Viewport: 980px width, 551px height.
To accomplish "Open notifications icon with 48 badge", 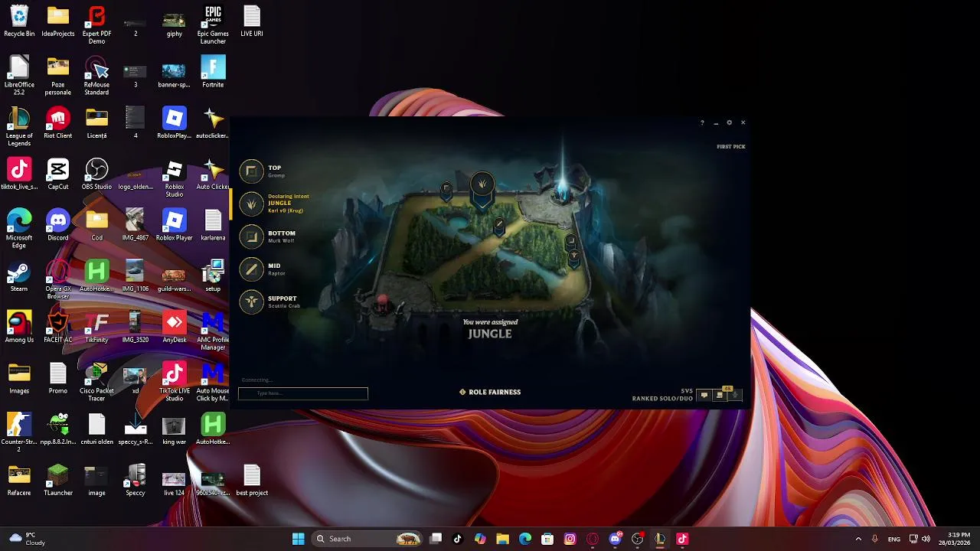I will [720, 395].
